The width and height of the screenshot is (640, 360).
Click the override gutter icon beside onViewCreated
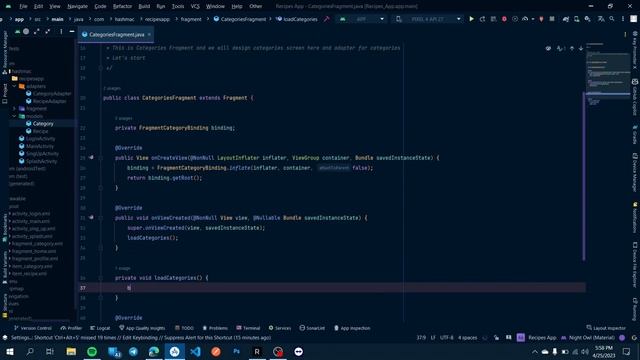[91, 218]
